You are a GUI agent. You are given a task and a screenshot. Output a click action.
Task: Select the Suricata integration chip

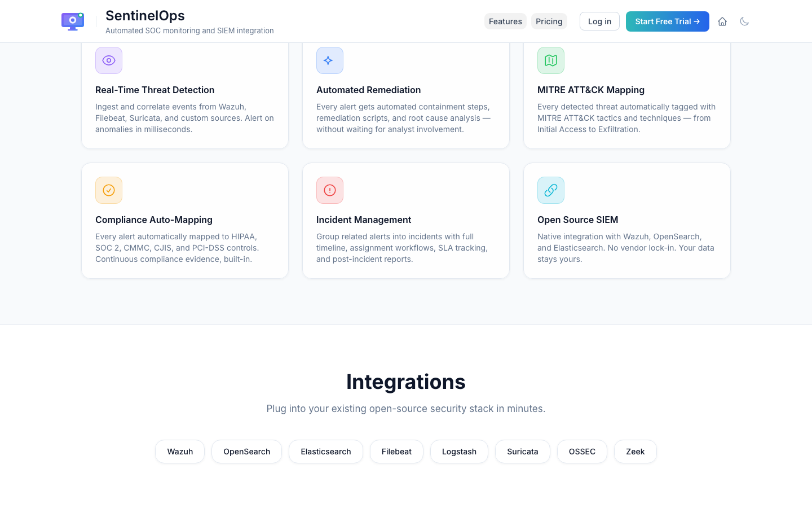coord(523,452)
